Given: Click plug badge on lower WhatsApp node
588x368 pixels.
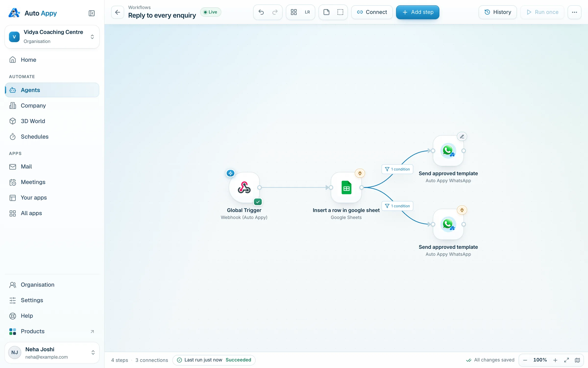Looking at the screenshot, I should click(462, 210).
